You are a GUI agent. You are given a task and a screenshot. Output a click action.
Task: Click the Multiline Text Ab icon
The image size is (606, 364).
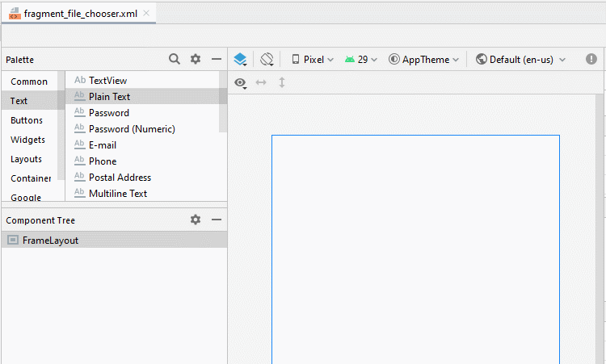coord(80,193)
